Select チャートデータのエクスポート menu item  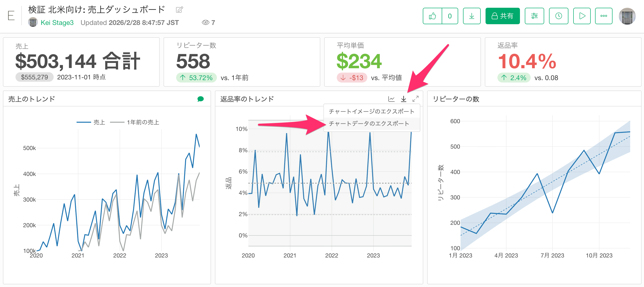point(369,124)
